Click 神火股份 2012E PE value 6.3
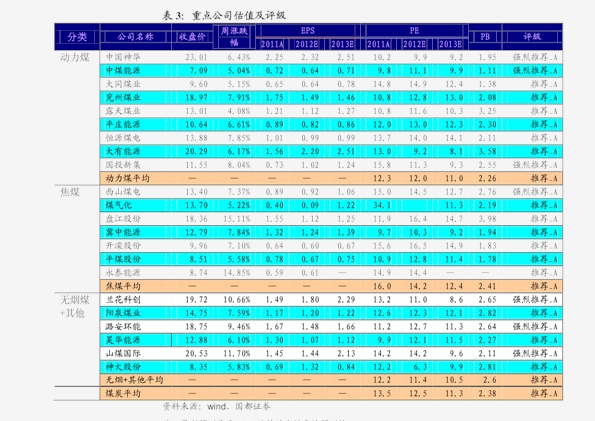The width and height of the screenshot is (595, 421). 420,367
